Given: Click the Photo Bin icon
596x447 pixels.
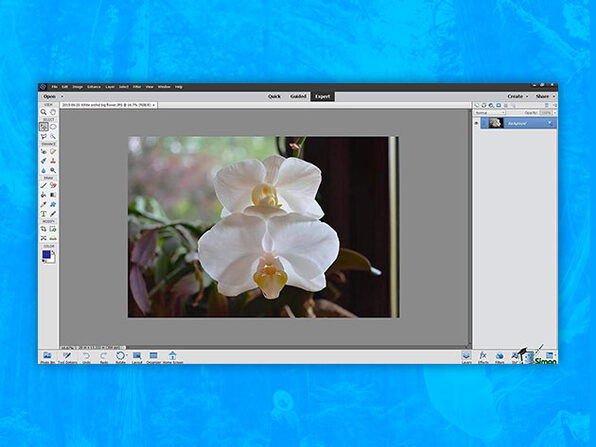Looking at the screenshot, I should click(x=48, y=356).
